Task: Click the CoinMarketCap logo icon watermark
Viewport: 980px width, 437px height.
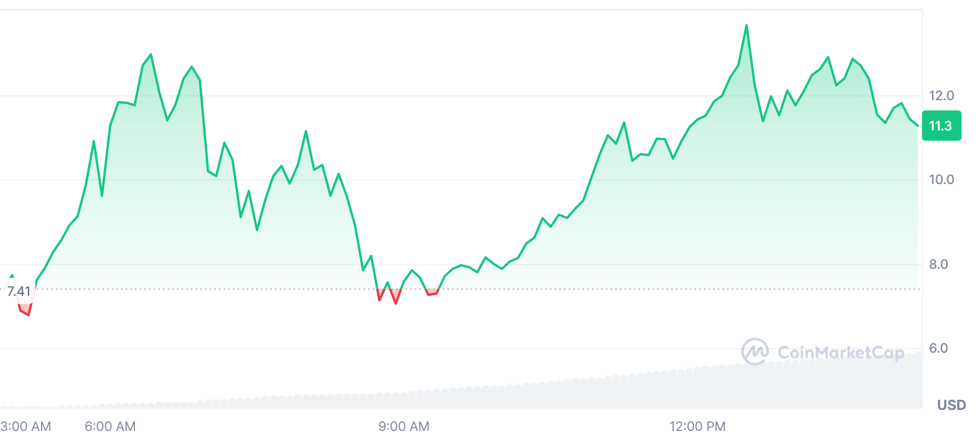Action: click(x=755, y=351)
